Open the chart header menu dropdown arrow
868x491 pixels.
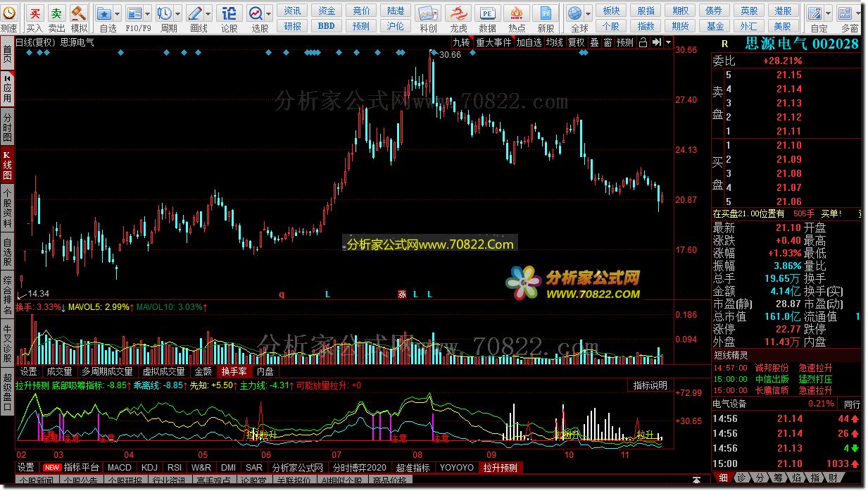pos(667,42)
